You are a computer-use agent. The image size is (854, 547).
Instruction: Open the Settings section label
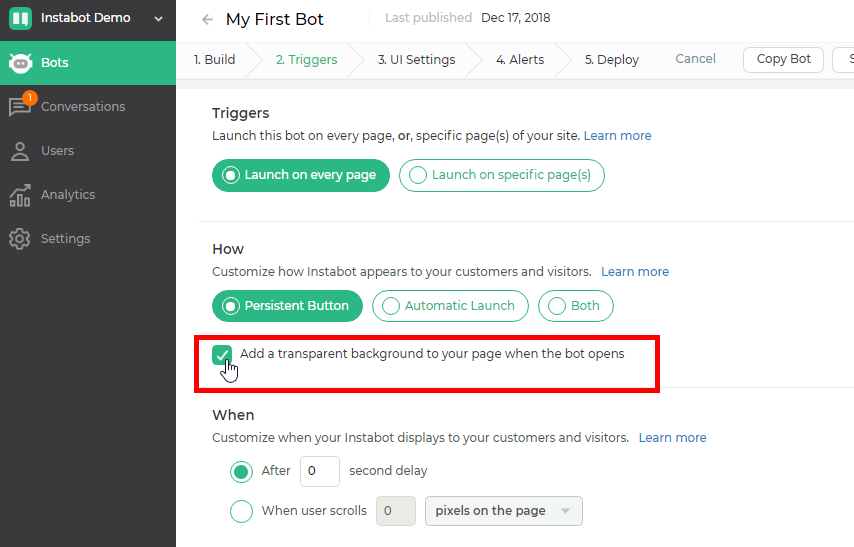coord(65,239)
